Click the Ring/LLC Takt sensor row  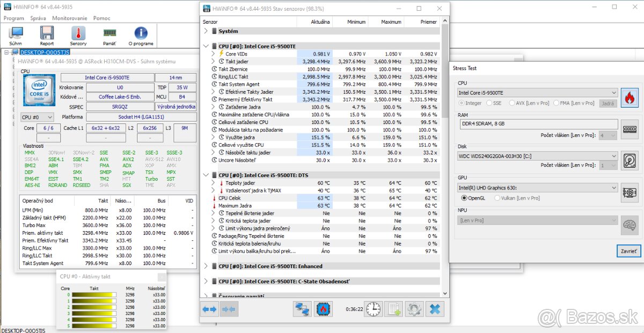pos(320,77)
